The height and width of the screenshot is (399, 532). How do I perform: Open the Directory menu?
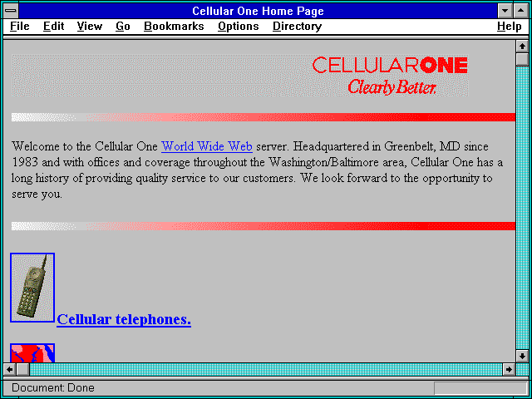click(x=298, y=27)
